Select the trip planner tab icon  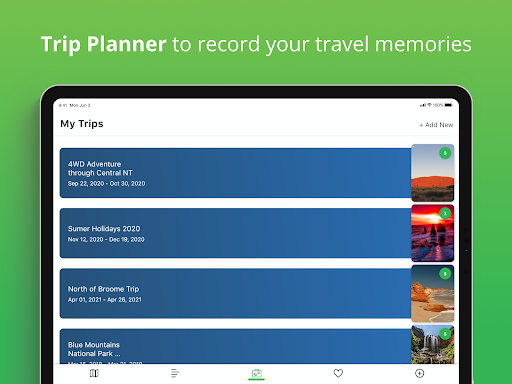coord(256,374)
